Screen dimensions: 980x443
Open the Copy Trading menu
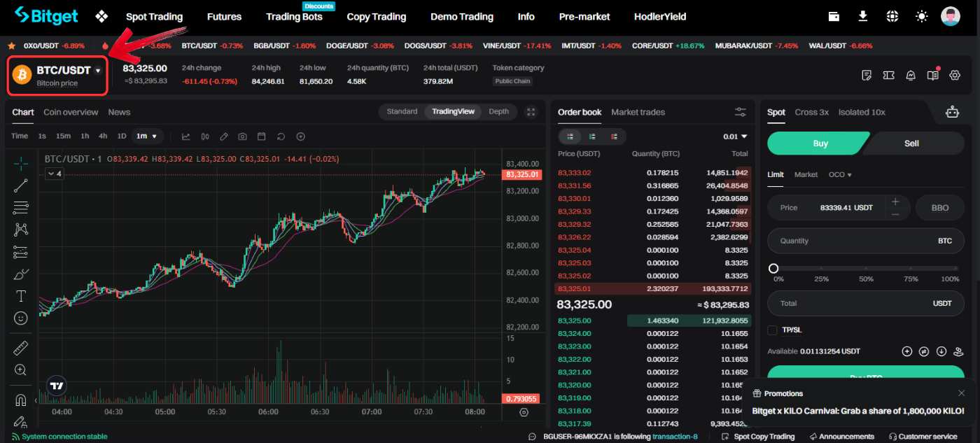376,17
